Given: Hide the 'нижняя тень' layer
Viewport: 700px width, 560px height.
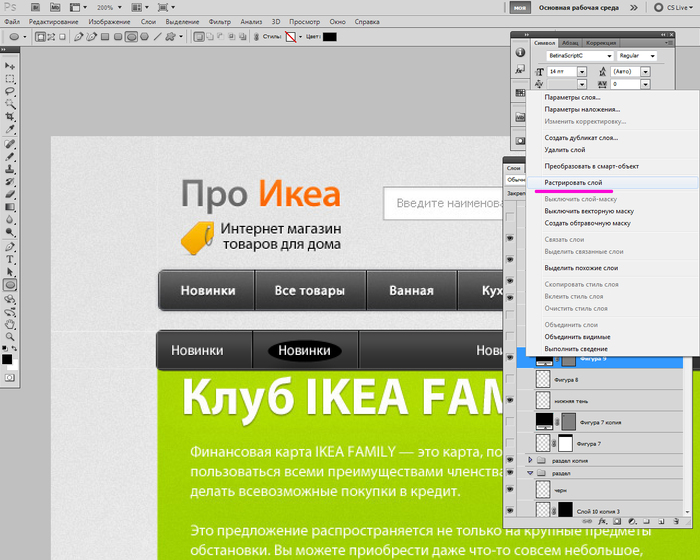Looking at the screenshot, I should coord(510,400).
